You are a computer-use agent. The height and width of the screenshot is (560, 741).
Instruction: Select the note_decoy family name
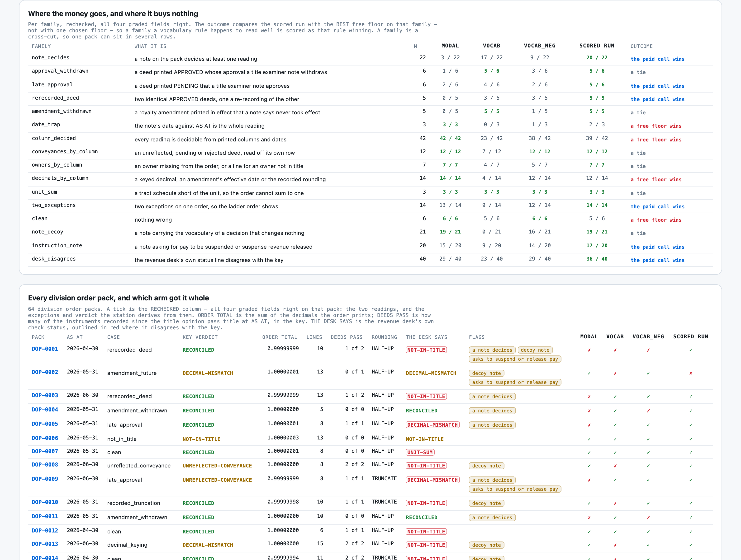[47, 232]
